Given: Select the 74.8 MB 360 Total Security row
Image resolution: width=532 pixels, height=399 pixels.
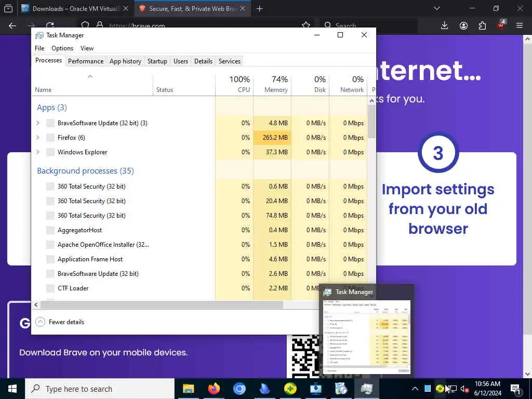Looking at the screenshot, I should click(199, 216).
